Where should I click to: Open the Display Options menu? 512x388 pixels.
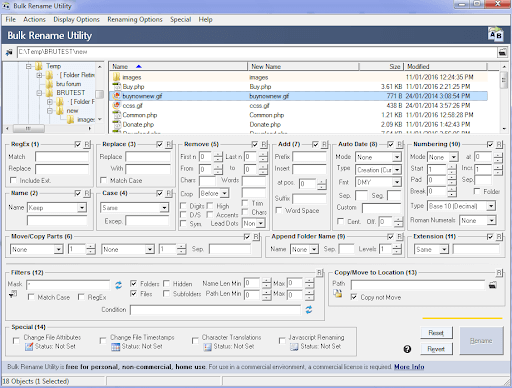(76, 19)
